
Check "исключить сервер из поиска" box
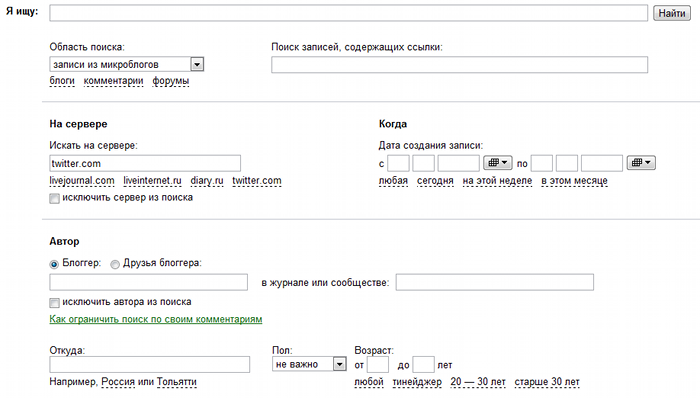pyautogui.click(x=54, y=198)
